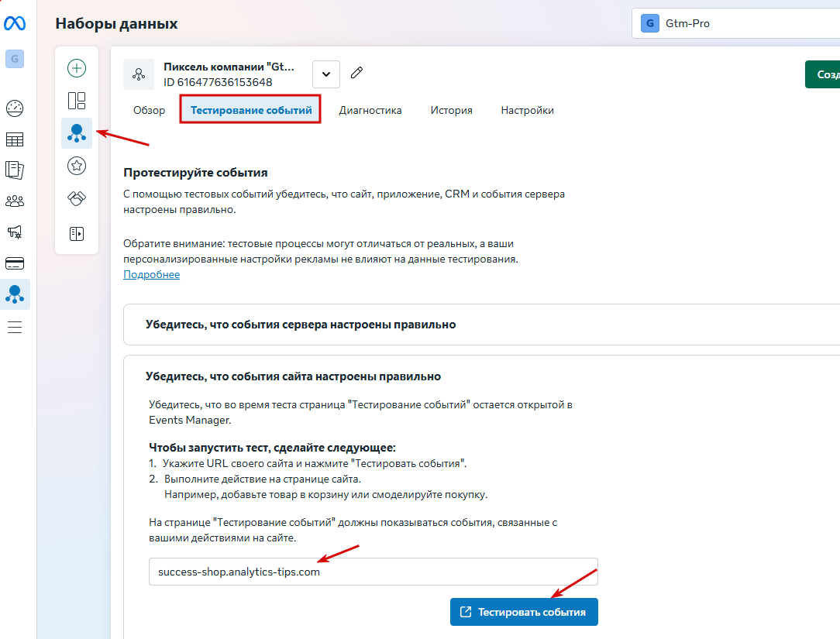Open the overview layout panel icon
The height and width of the screenshot is (639, 840).
(x=77, y=101)
